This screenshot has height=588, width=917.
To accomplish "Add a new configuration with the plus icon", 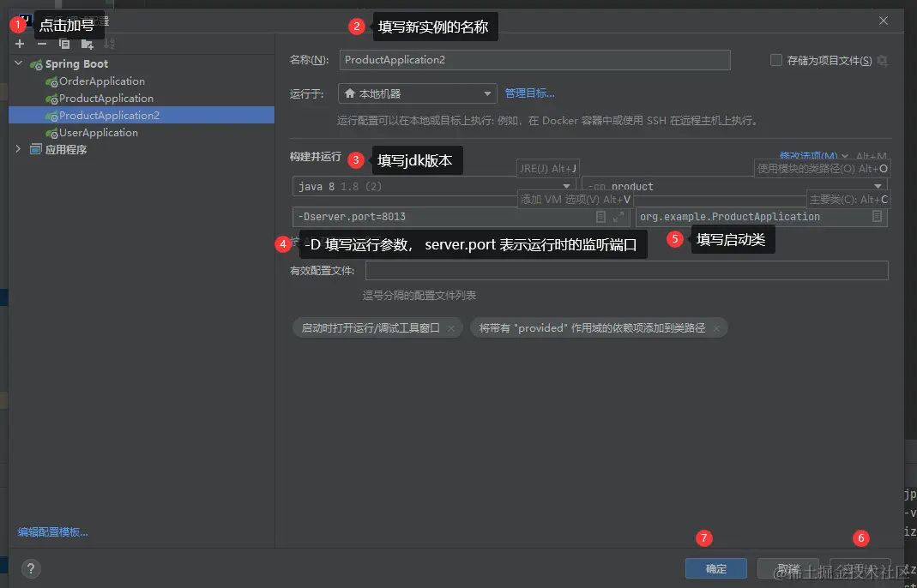I will (x=20, y=44).
